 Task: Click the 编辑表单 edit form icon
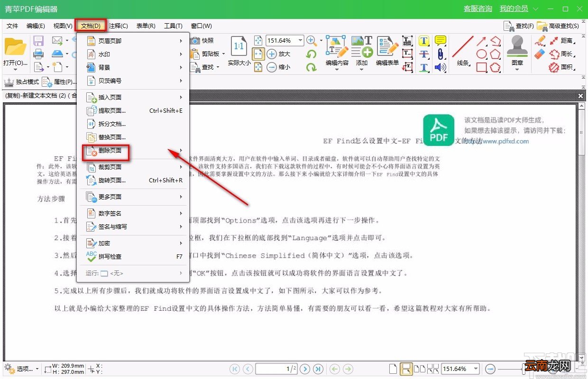tap(387, 46)
